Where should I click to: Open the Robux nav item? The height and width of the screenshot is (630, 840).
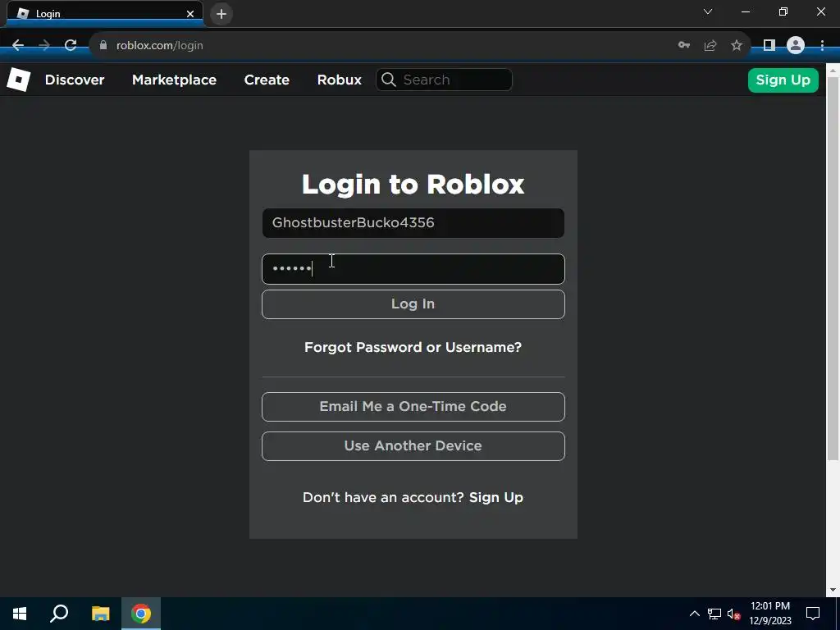[x=339, y=80]
